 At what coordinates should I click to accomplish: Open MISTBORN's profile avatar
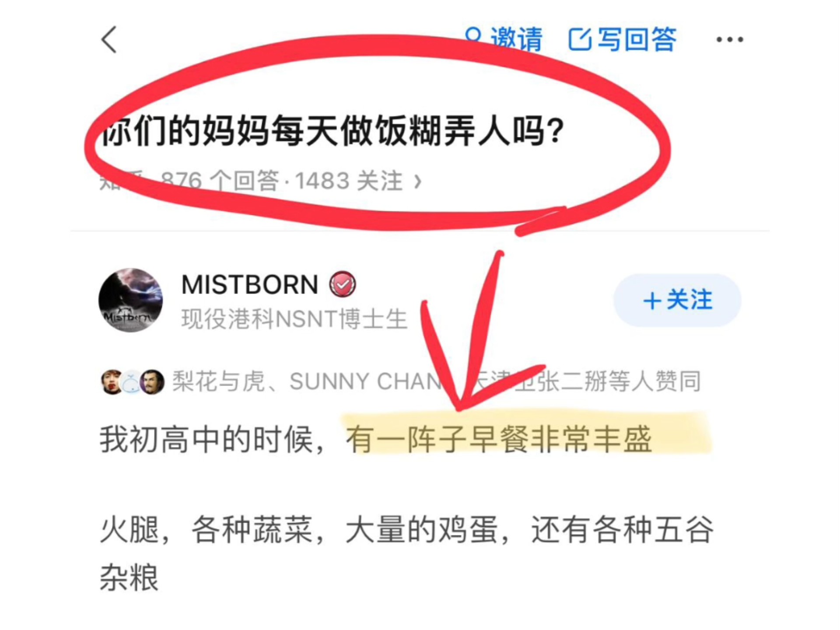pyautogui.click(x=130, y=300)
